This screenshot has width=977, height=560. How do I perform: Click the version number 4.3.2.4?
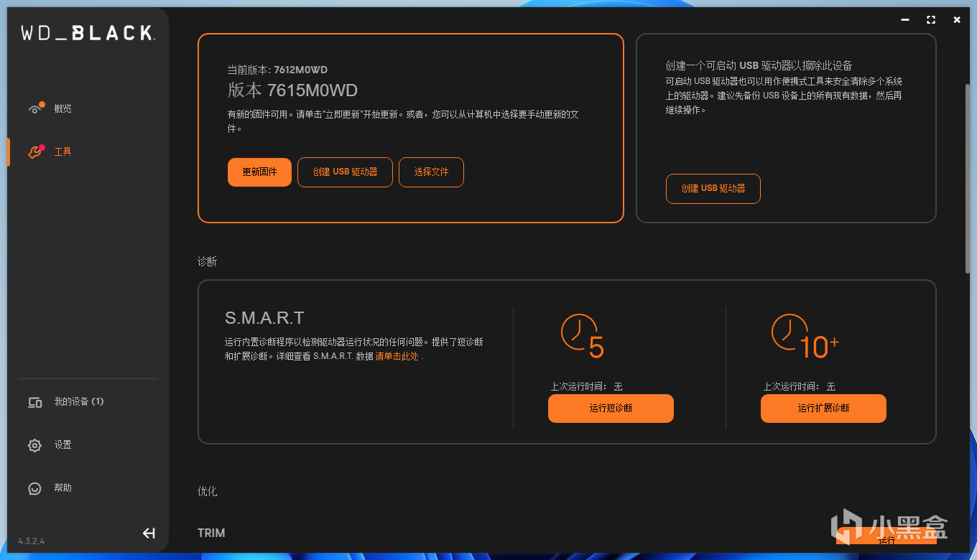pos(32,541)
